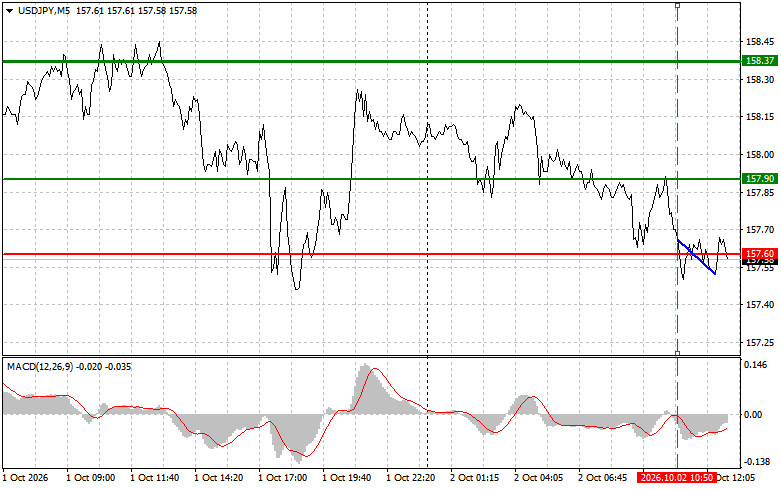
Task: Select the 158.00 price scale value
Action: [x=760, y=155]
